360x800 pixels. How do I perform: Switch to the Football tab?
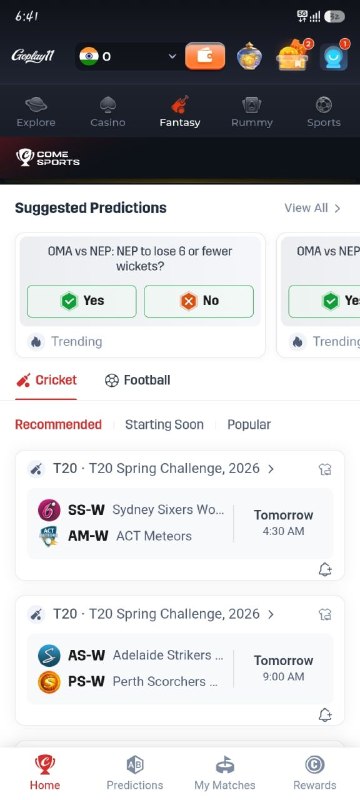[x=138, y=380]
